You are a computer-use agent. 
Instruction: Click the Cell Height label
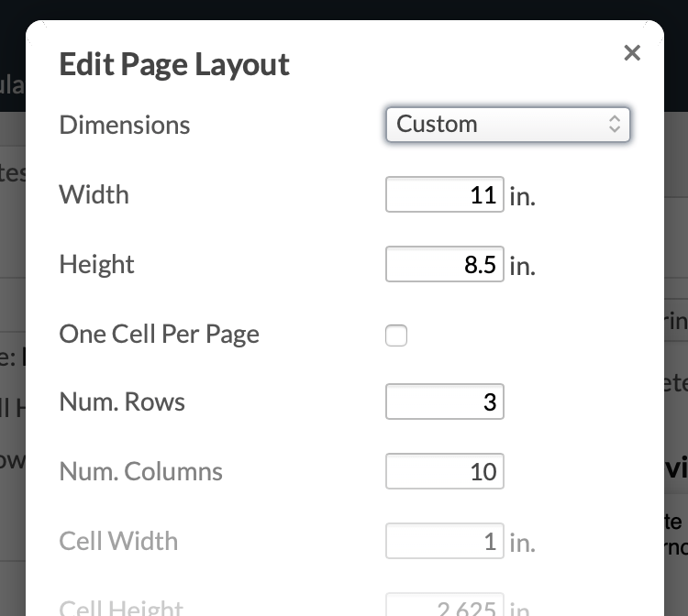click(x=121, y=607)
